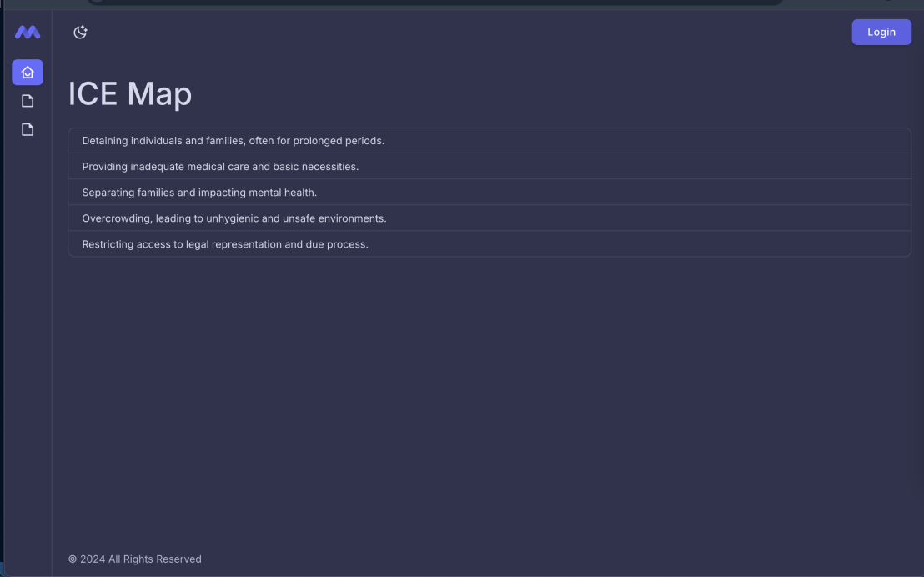Select "Providing inadequate medical care" row
Image resolution: width=924 pixels, height=577 pixels.
tap(490, 167)
